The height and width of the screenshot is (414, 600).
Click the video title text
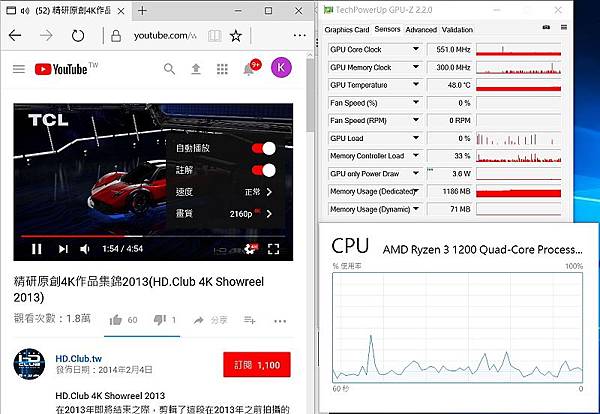click(x=139, y=290)
